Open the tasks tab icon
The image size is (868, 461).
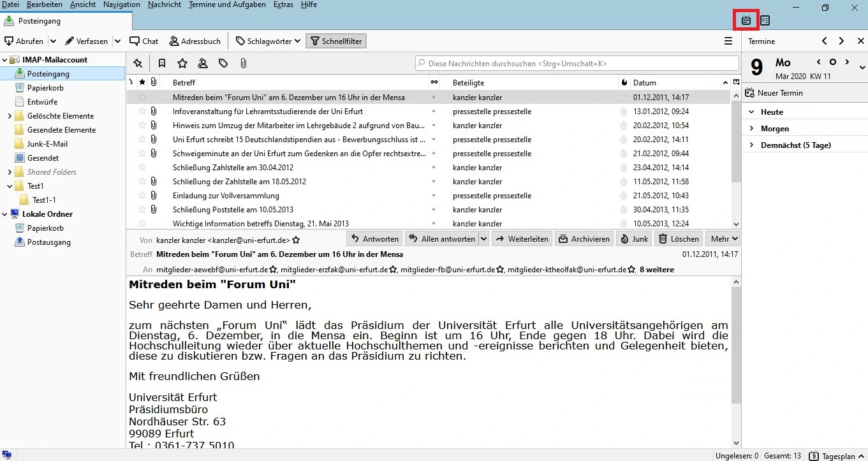coord(765,20)
